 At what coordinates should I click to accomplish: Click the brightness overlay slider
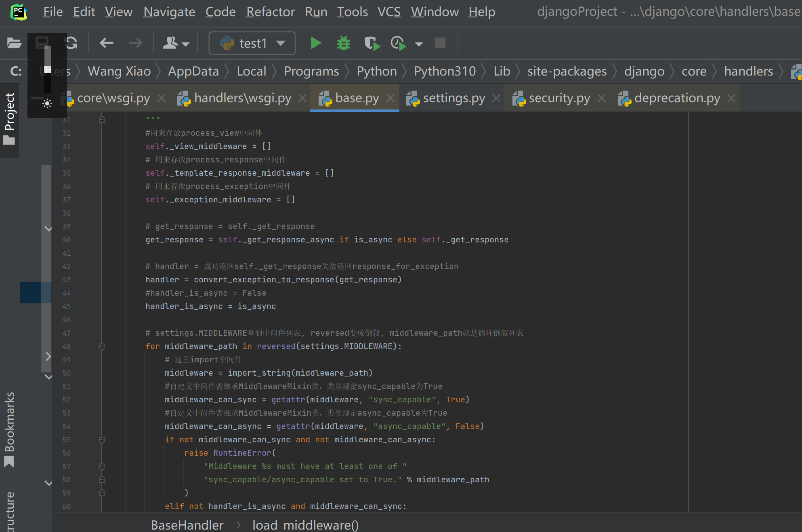click(x=47, y=69)
